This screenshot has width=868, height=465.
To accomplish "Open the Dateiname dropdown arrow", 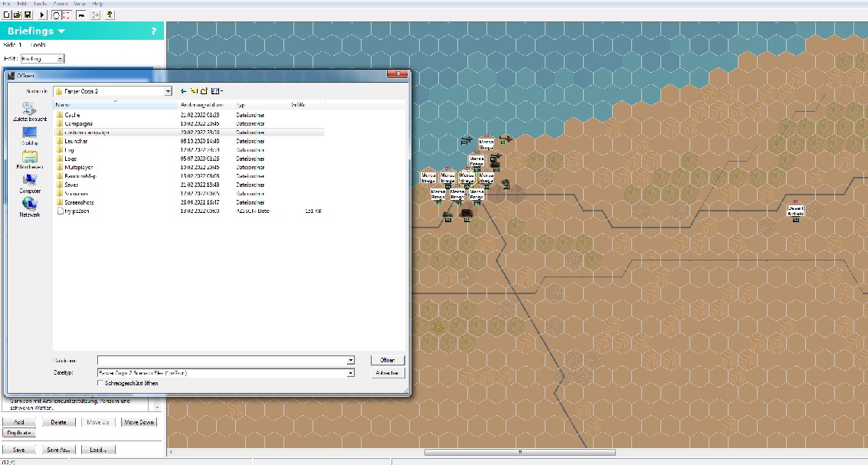I will (350, 360).
